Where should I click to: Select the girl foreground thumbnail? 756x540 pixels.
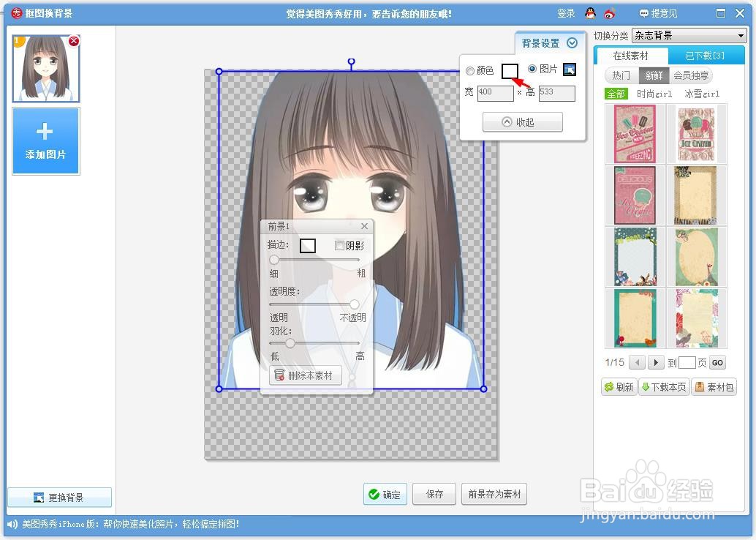pos(46,68)
